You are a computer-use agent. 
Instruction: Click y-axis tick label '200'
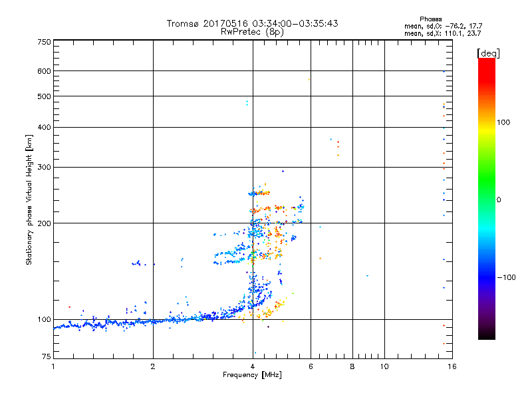pos(44,223)
